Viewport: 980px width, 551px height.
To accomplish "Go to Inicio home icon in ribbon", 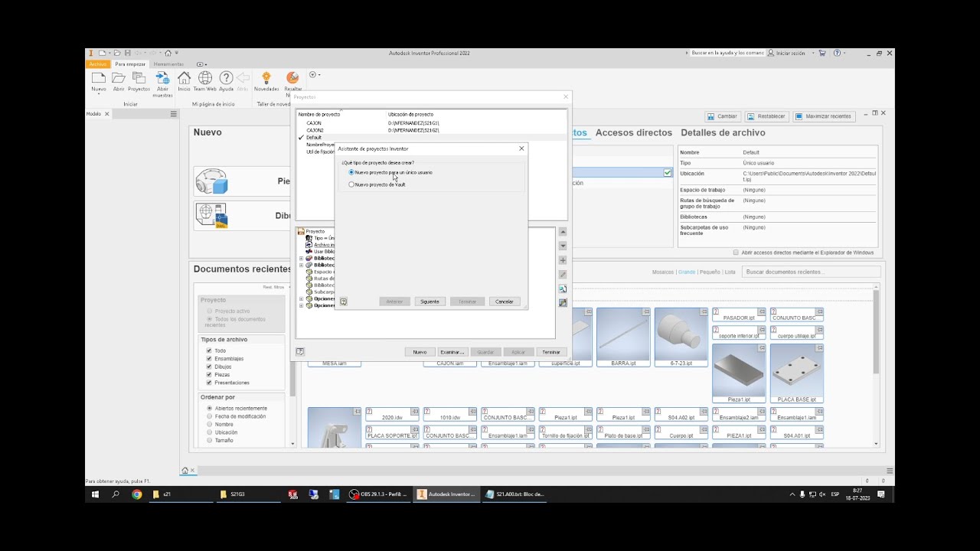I will point(184,78).
